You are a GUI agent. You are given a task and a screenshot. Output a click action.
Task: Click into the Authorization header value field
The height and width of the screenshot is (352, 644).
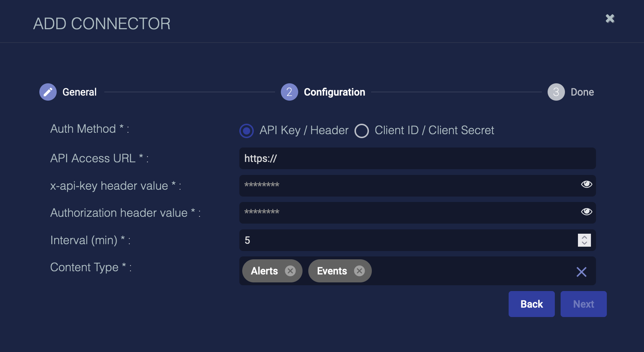coord(408,213)
